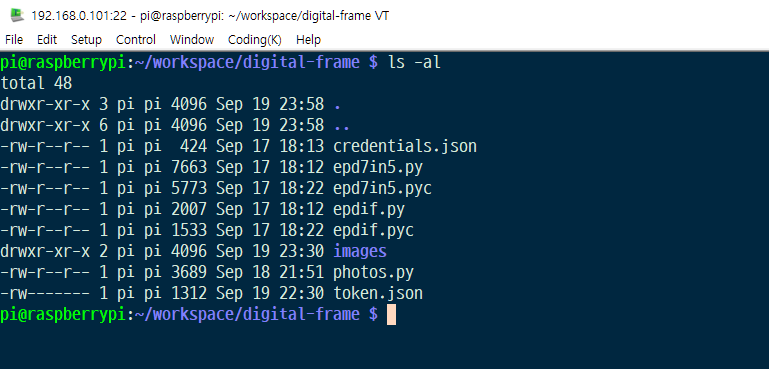Click the epdif.pyc file name

(373, 231)
